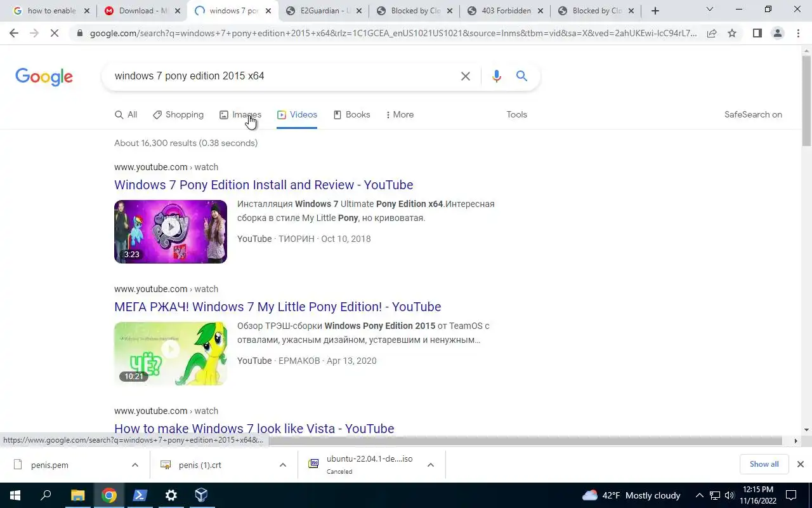812x508 pixels.
Task: Switch to Books results
Action: [x=351, y=115]
